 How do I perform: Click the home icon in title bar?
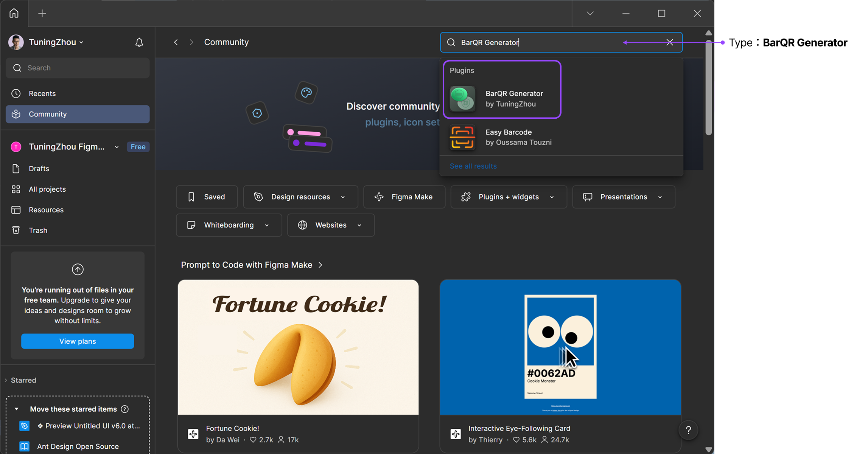14,13
